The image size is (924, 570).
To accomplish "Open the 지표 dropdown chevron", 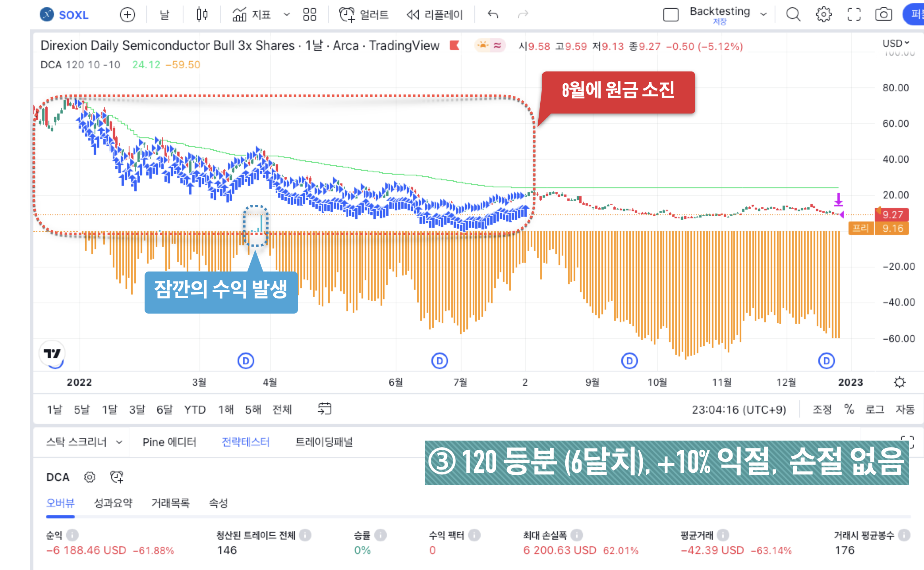I will tap(287, 15).
